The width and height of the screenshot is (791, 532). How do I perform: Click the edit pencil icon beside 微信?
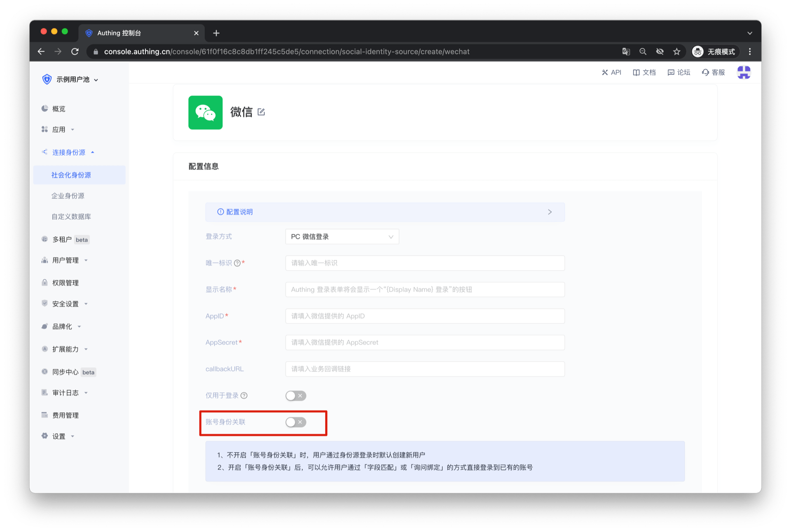tap(261, 112)
